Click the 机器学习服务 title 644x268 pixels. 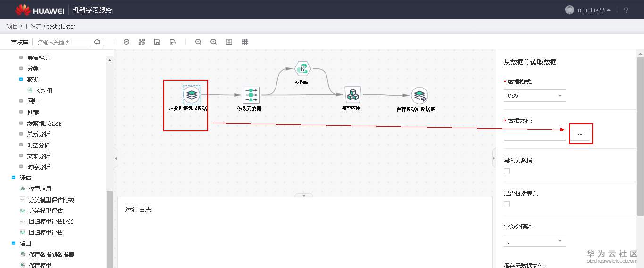pos(92,10)
